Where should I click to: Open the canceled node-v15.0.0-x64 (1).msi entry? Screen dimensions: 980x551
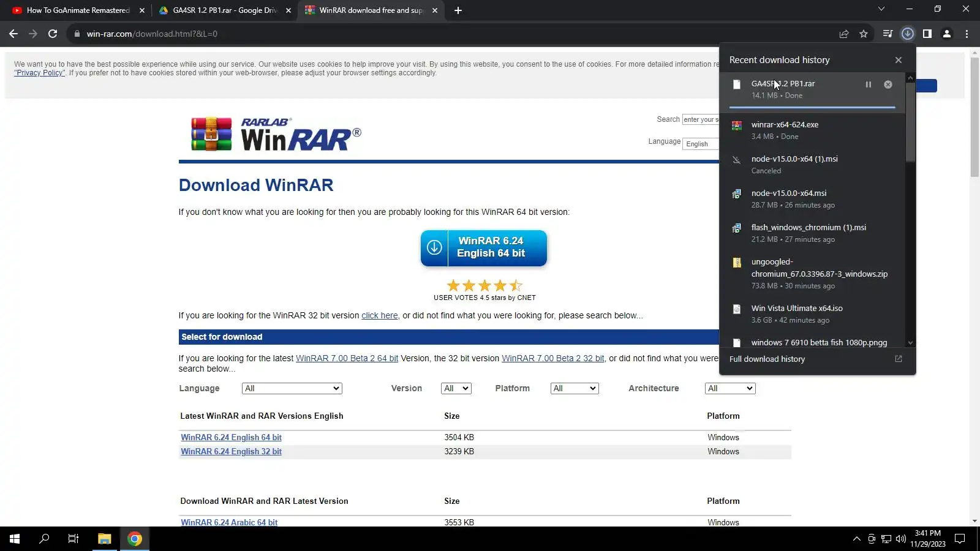(812, 164)
